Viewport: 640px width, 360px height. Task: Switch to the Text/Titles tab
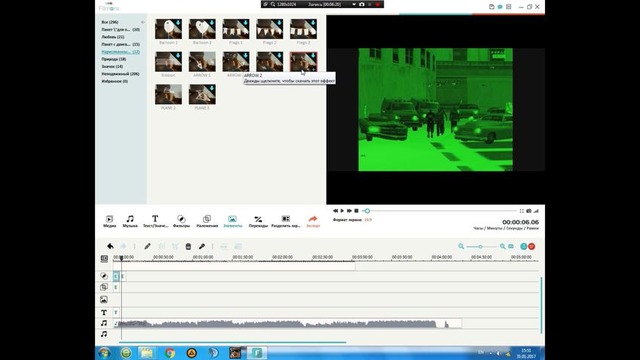click(155, 221)
